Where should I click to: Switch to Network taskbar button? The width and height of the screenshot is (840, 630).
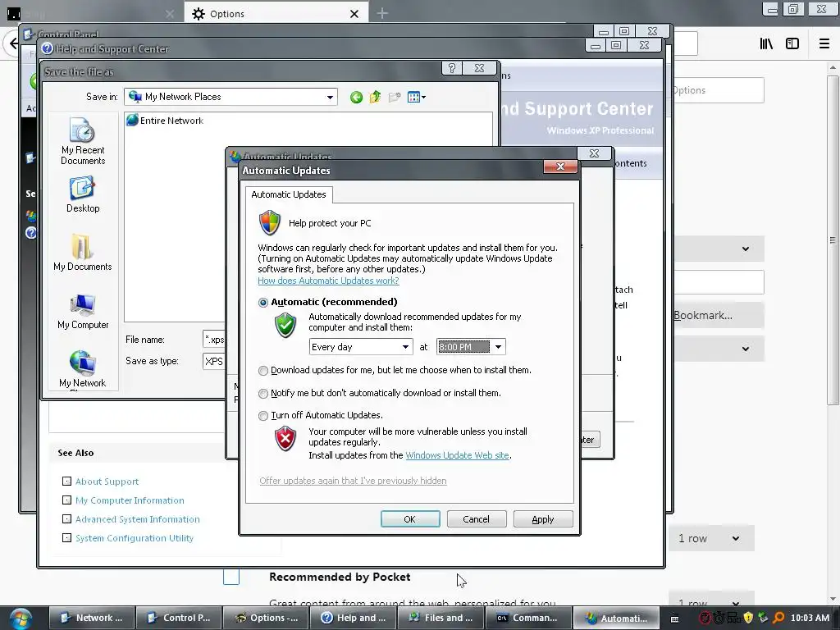91,618
